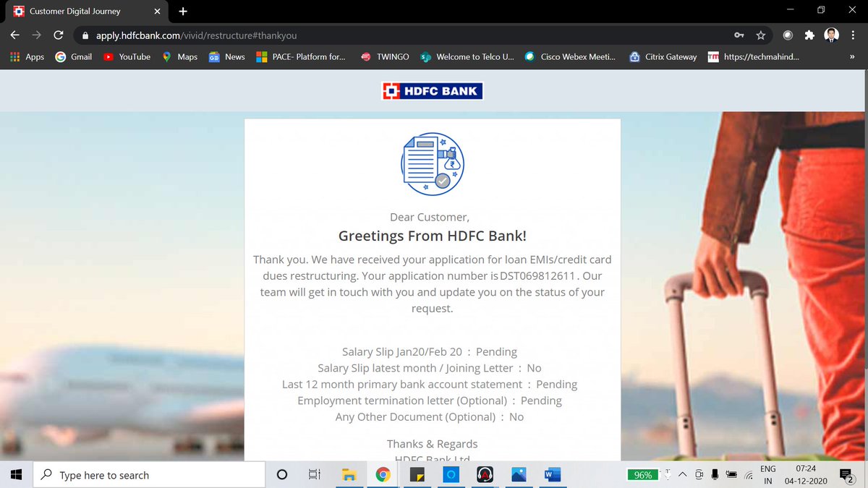The image size is (868, 488).
Task: Switch the ENG IN input language
Action: click(x=768, y=475)
